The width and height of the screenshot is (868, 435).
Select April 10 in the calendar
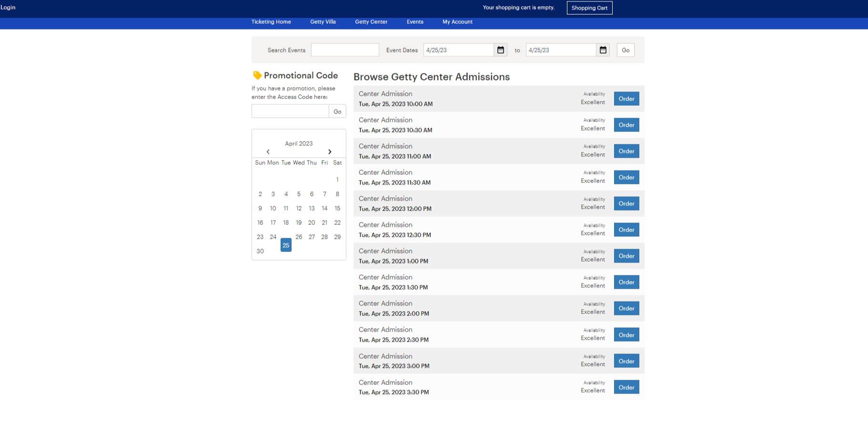273,208
